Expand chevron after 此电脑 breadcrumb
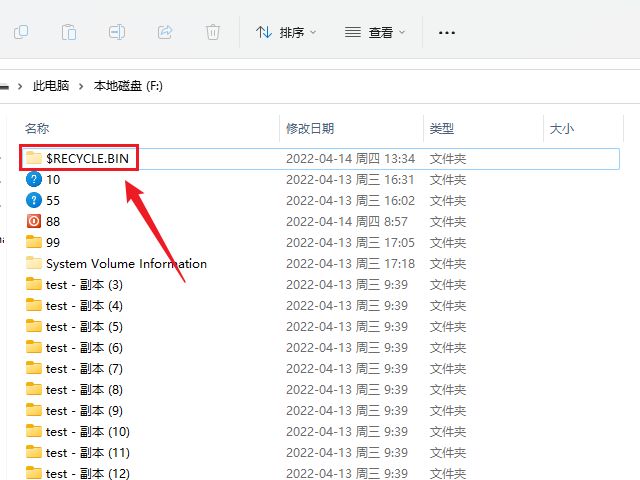Screen dimensions: 640x480 pos(81,86)
